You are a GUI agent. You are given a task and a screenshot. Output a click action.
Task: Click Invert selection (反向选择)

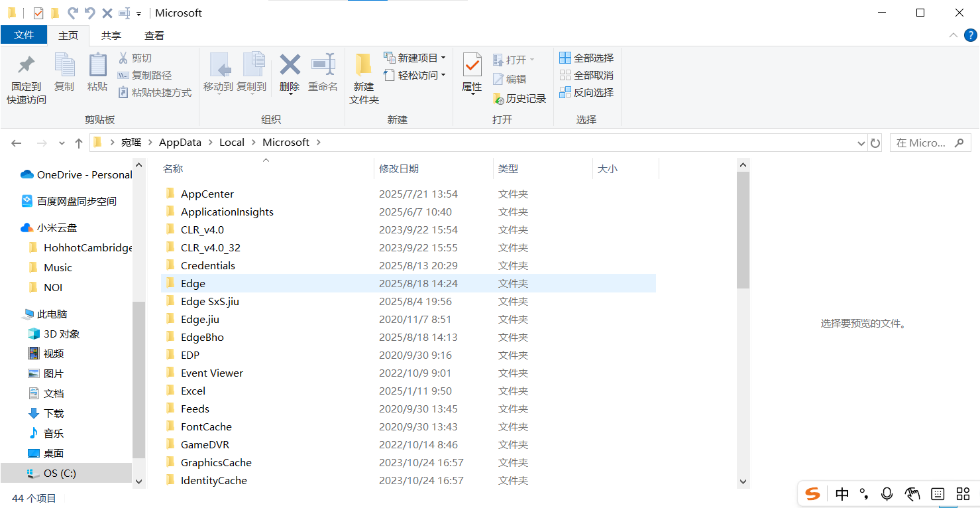pyautogui.click(x=586, y=93)
